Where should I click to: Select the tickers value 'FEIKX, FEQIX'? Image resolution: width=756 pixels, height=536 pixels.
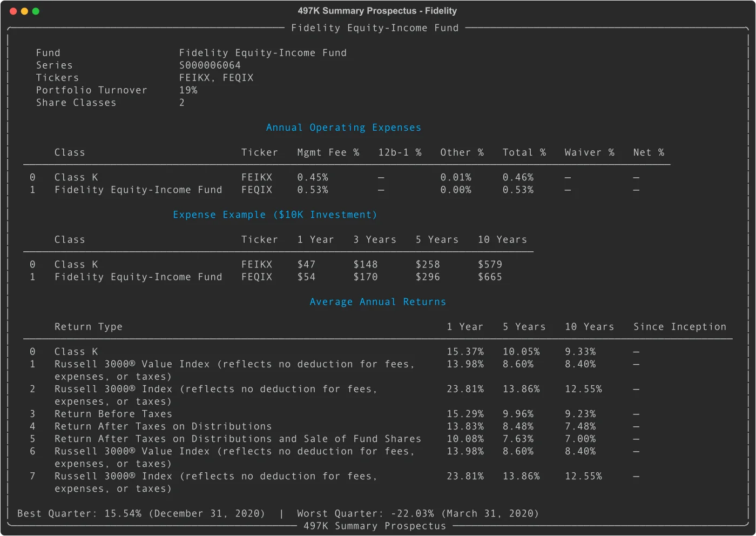click(216, 78)
